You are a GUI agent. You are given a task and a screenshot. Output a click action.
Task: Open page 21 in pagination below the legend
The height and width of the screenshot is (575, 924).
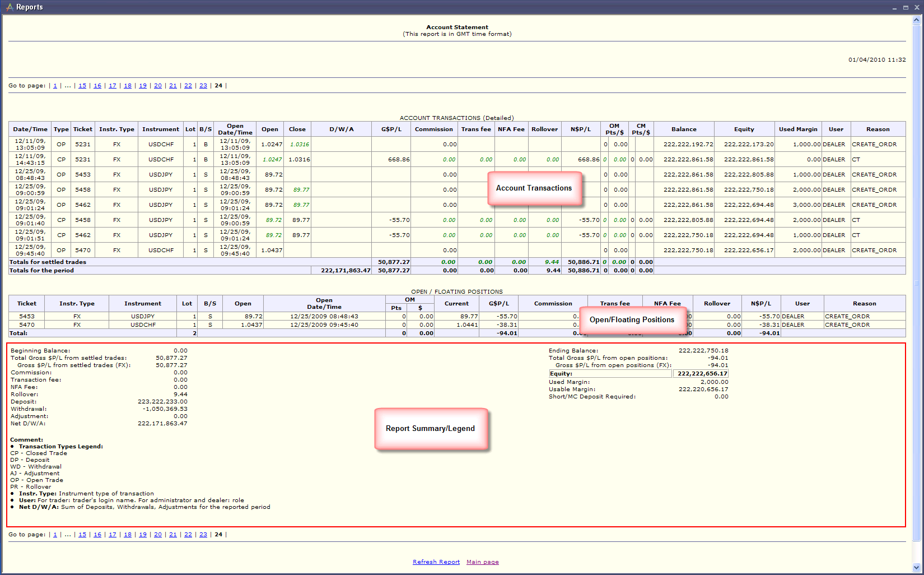(173, 535)
